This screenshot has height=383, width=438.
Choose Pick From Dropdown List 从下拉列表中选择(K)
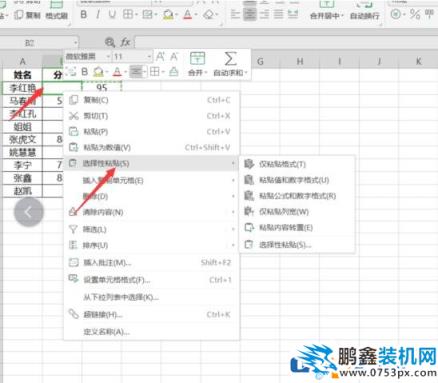click(151, 297)
